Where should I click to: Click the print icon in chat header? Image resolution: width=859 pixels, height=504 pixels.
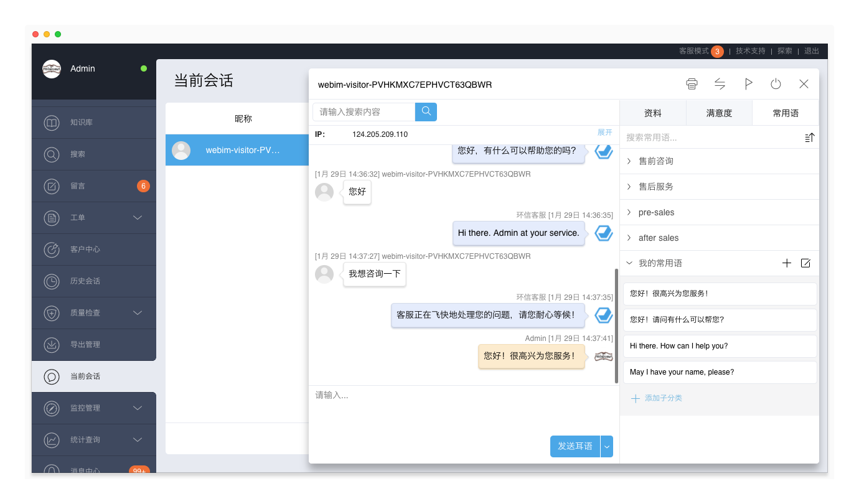(692, 84)
